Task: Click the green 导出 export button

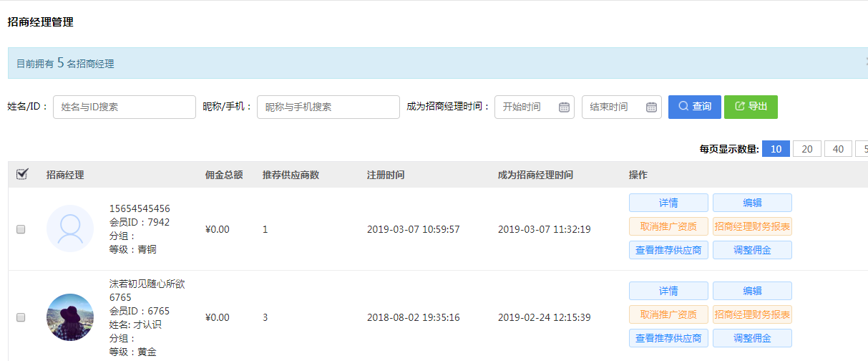Action: point(751,107)
